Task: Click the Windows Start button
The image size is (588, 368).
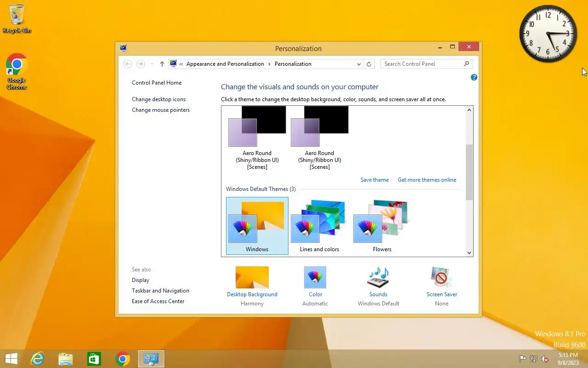Action: pos(11,359)
